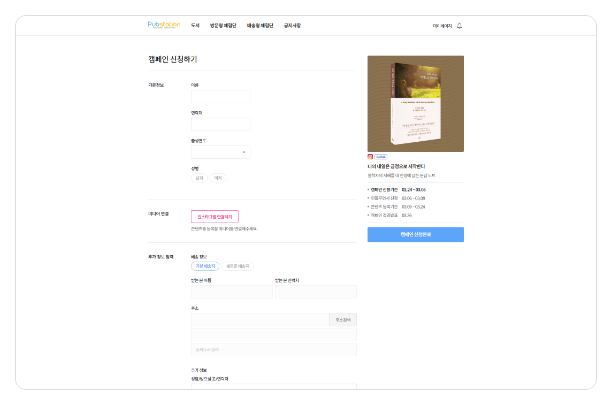
Task: Open the 도서 menu in the top navigation
Action: click(195, 26)
